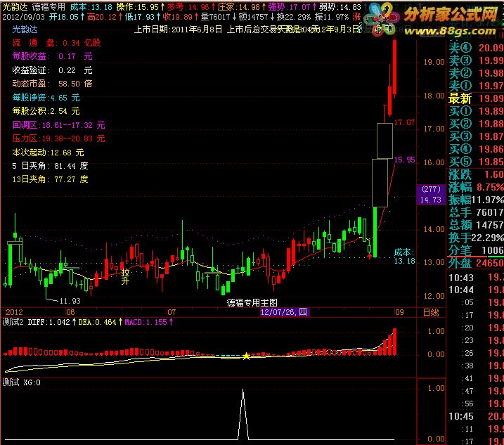Image resolution: width=504 pixels, height=445 pixels.
Task: Click the 收益验证 0.22 元 row
Action: pyautogui.click(x=53, y=70)
